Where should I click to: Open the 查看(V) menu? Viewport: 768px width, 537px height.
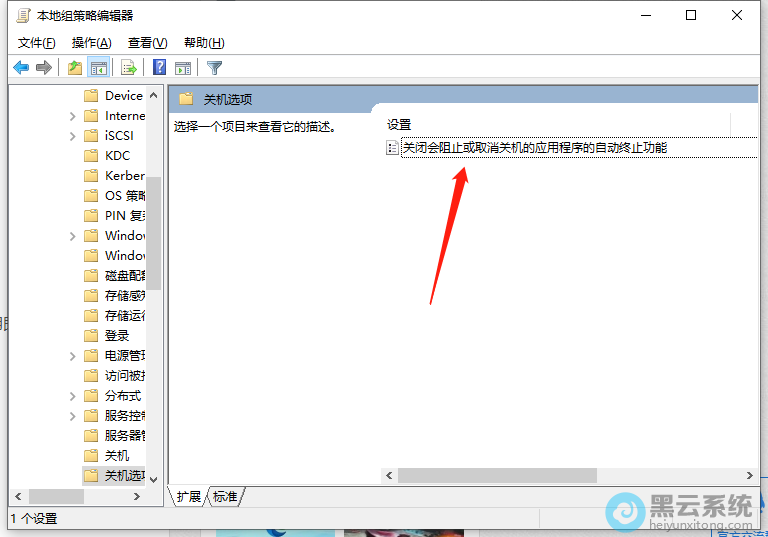pos(147,43)
